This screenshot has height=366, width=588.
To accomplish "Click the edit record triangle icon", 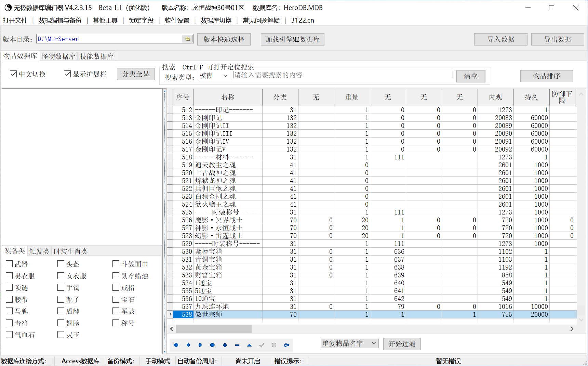I will [250, 345].
